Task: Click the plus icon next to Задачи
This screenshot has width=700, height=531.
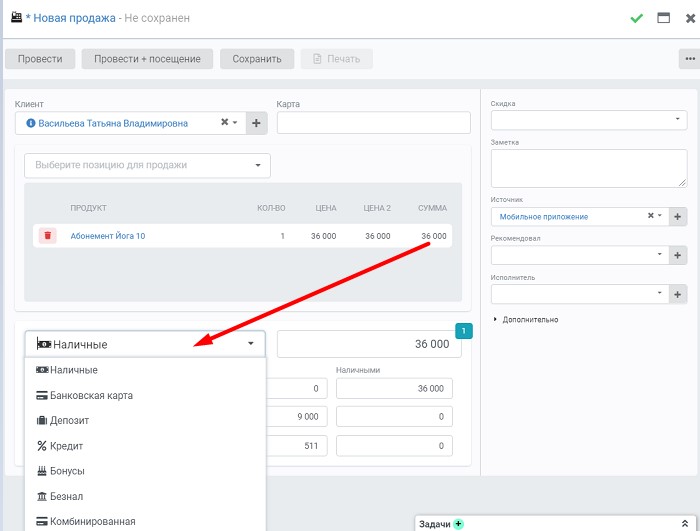Action: [x=458, y=524]
